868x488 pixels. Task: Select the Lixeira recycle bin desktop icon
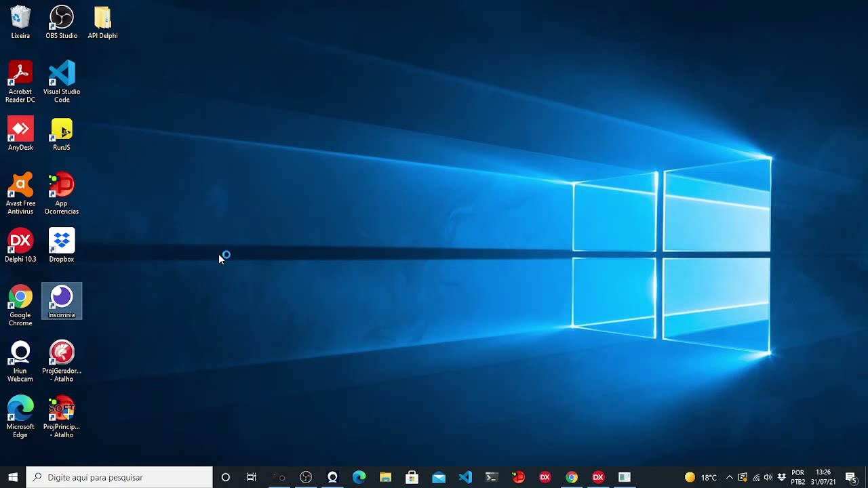pos(20,22)
